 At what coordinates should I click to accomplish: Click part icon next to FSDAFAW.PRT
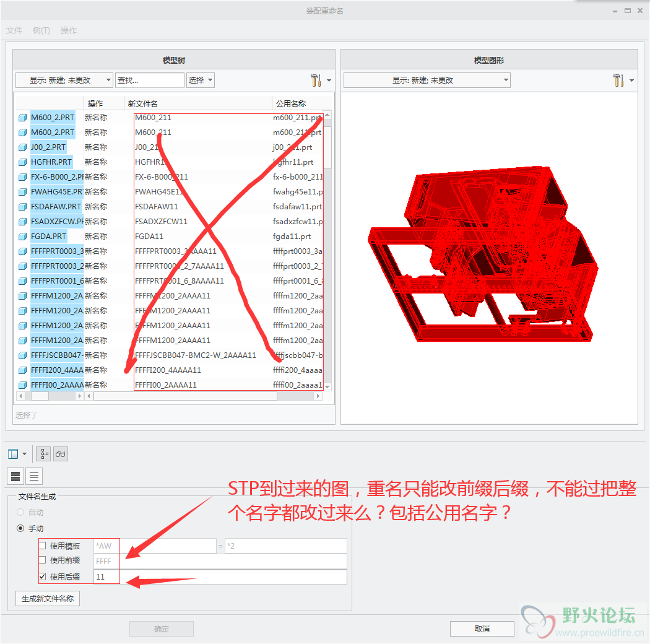coord(23,206)
